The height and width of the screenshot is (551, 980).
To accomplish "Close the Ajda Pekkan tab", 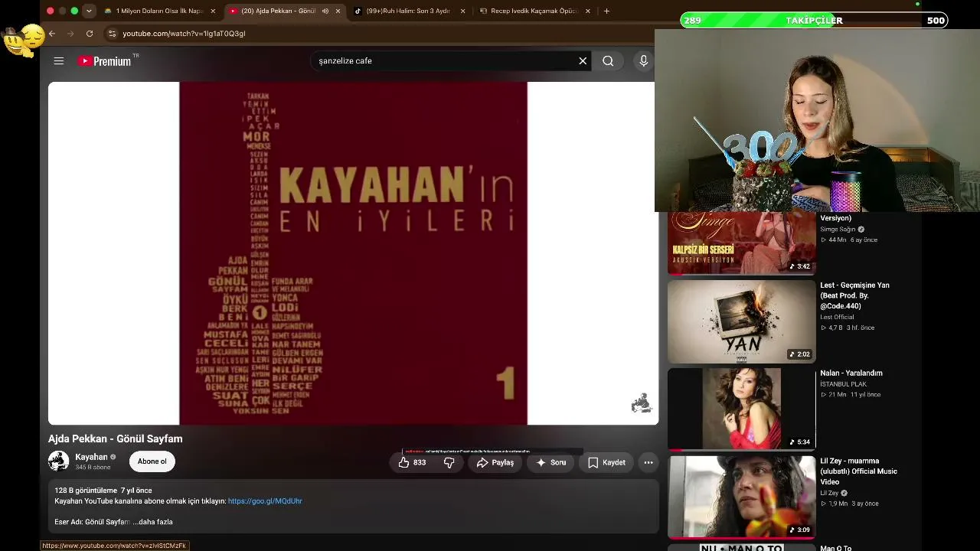I will [338, 11].
